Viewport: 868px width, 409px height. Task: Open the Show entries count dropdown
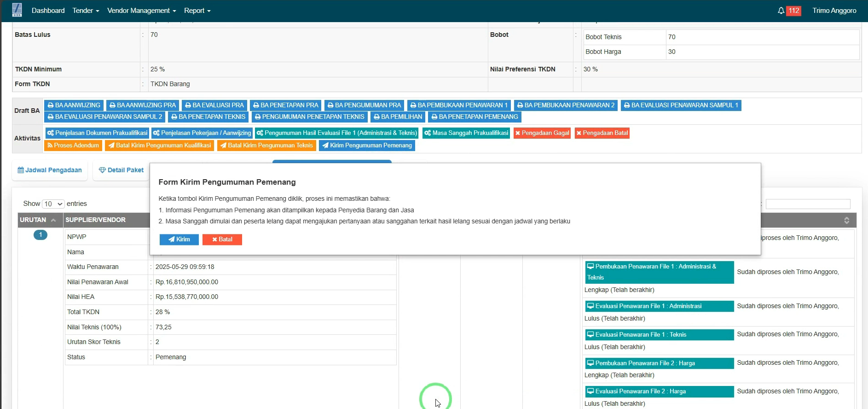[53, 204]
